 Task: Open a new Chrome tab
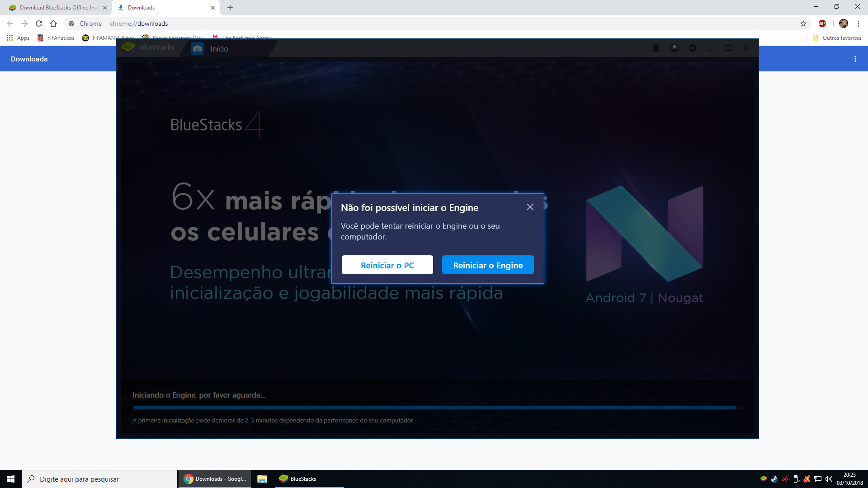point(230,8)
